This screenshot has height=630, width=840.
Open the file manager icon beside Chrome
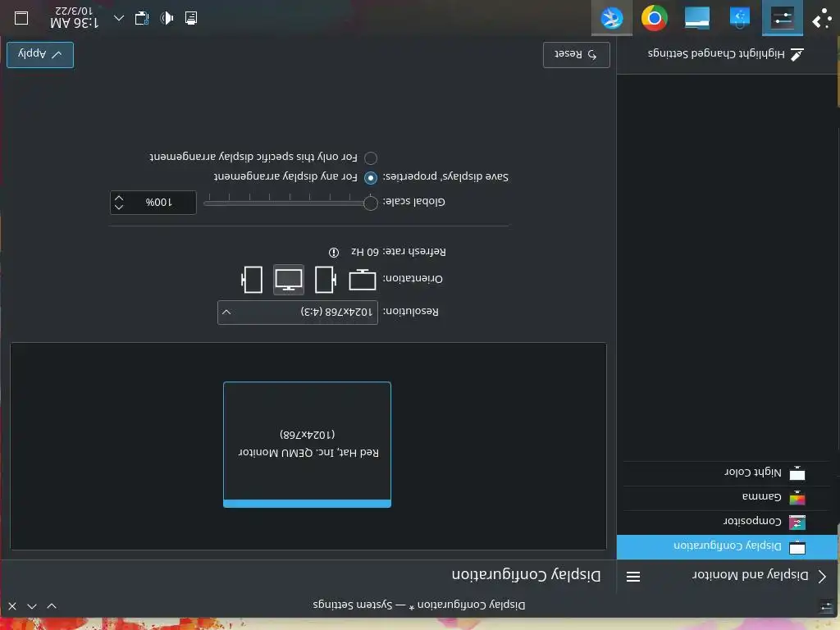(697, 18)
